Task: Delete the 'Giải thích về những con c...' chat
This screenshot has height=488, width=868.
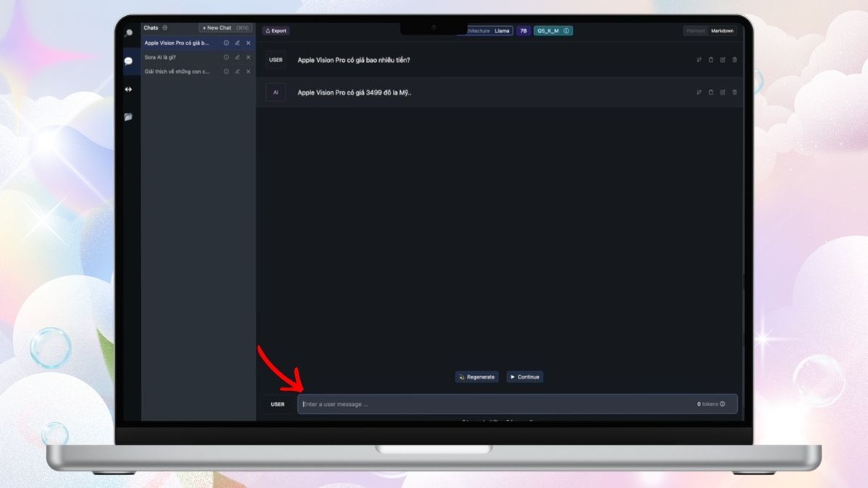Action: (x=248, y=72)
